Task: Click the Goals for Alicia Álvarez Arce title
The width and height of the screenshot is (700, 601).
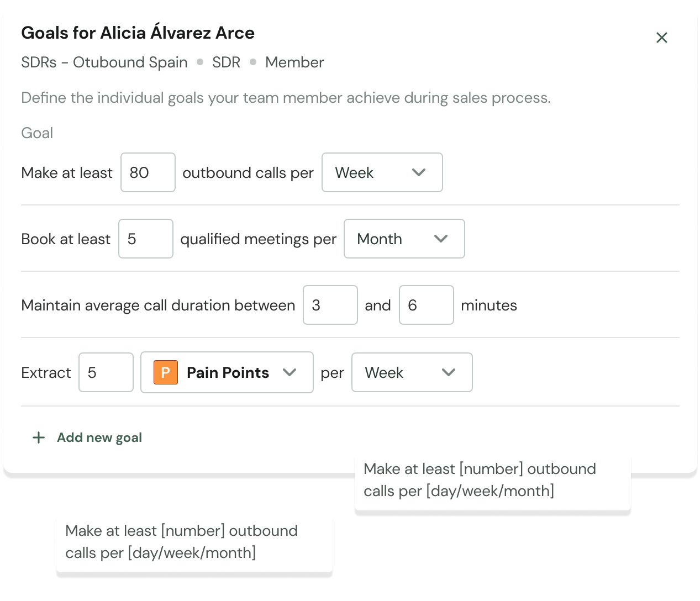Action: tap(138, 33)
